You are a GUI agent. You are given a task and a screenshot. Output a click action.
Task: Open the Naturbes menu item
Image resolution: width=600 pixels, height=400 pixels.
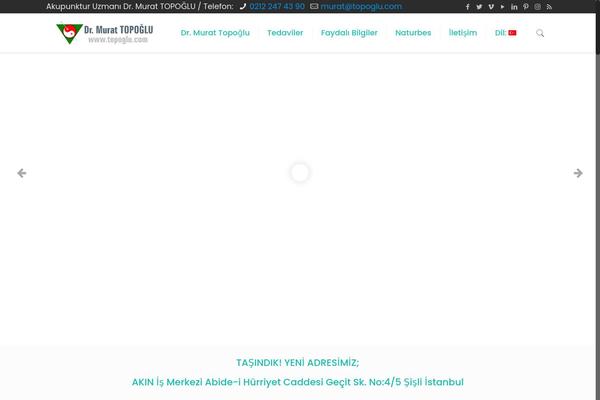click(413, 33)
